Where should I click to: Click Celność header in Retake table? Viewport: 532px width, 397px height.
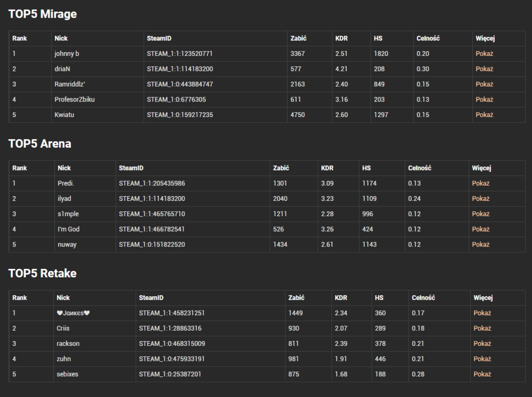coord(423,298)
